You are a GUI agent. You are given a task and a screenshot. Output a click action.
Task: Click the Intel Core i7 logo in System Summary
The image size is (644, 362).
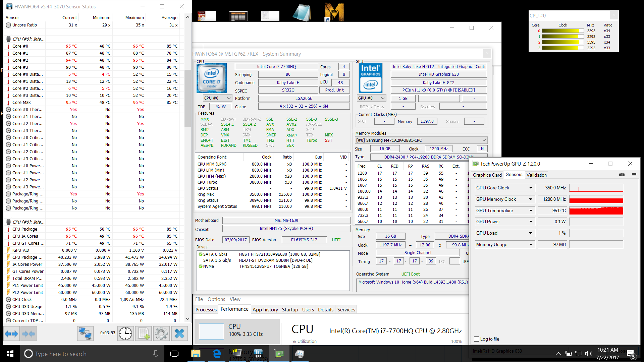(212, 78)
